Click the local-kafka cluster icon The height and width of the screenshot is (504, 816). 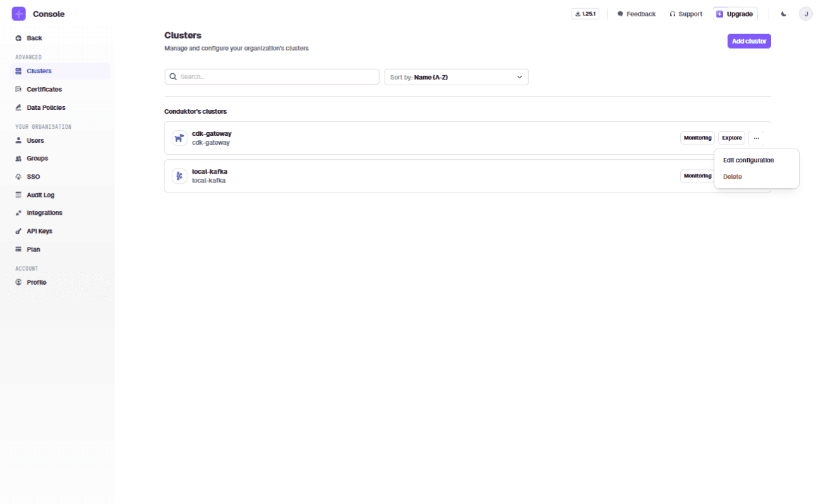(x=179, y=176)
